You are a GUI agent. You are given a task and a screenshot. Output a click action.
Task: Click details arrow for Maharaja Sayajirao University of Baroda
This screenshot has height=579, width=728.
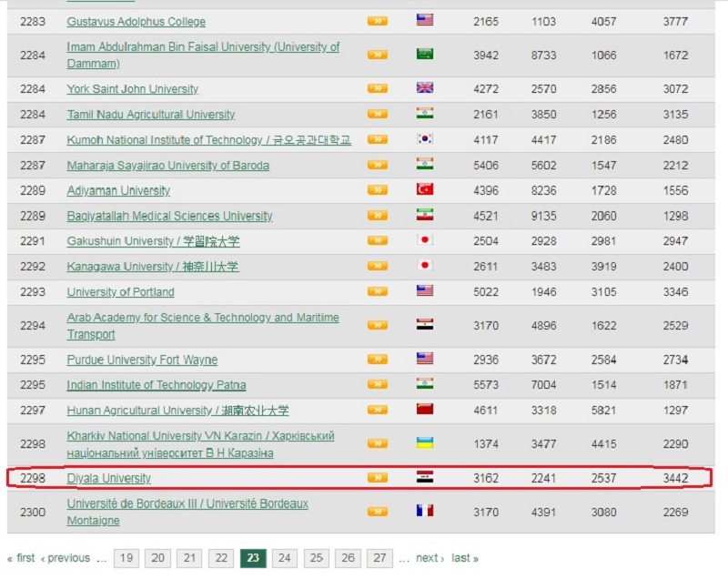[378, 165]
